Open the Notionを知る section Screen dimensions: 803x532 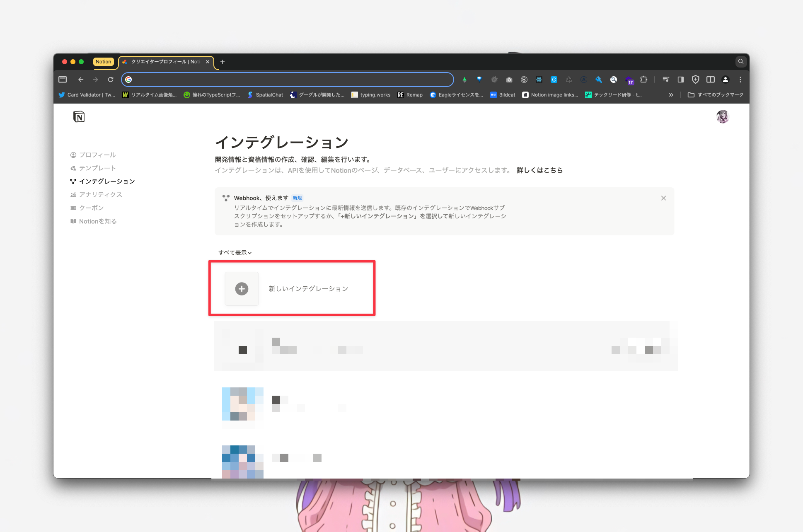point(98,221)
